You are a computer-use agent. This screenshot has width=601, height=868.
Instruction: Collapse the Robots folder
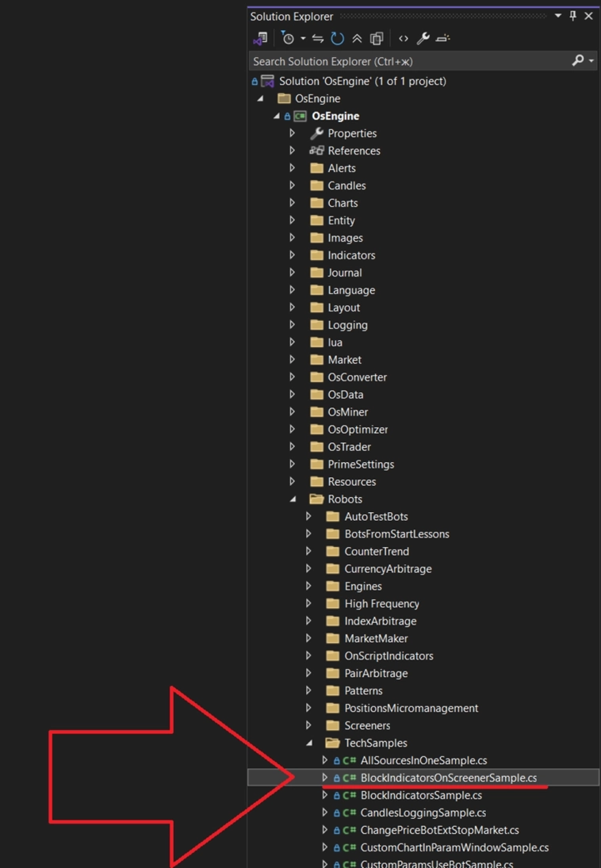(x=293, y=499)
